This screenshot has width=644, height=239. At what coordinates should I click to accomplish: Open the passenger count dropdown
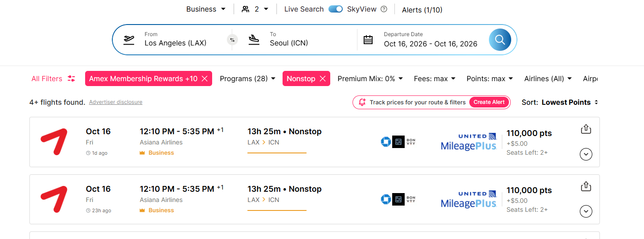tap(255, 9)
